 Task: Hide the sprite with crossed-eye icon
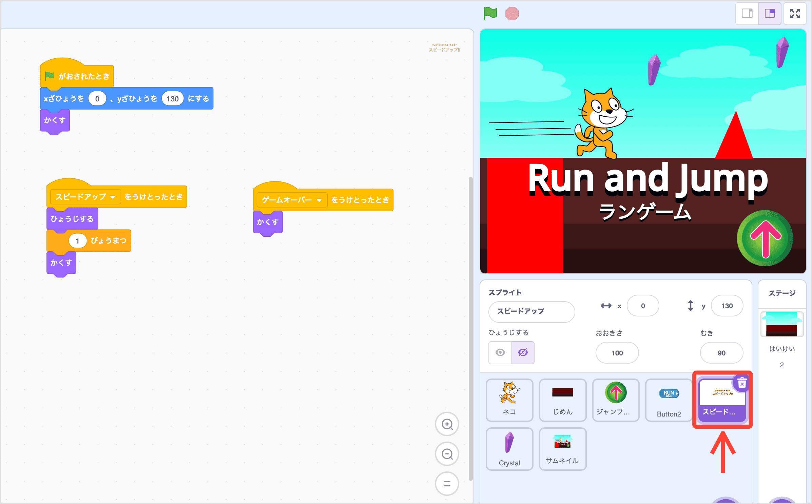point(523,352)
